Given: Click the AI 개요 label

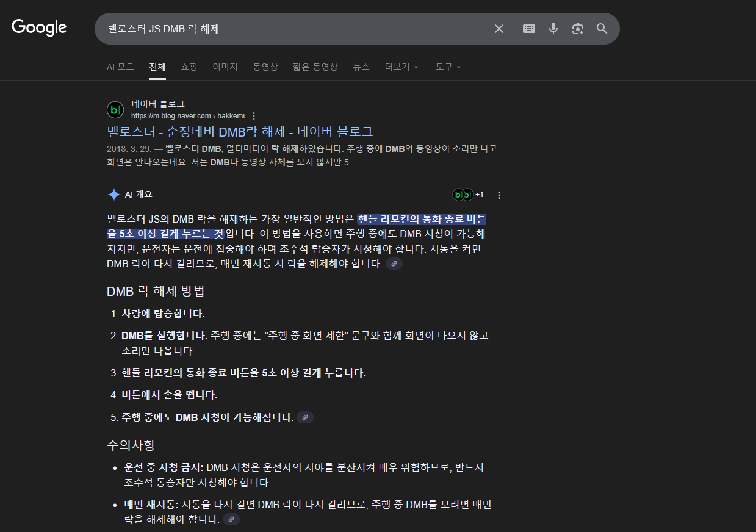Looking at the screenshot, I should (139, 195).
